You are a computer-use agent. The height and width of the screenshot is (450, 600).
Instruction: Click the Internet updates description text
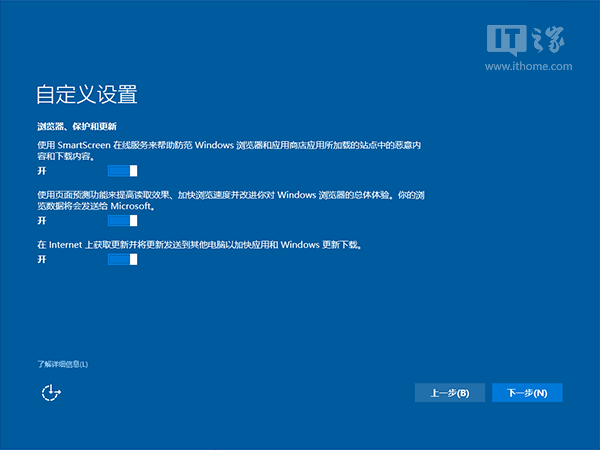click(199, 245)
